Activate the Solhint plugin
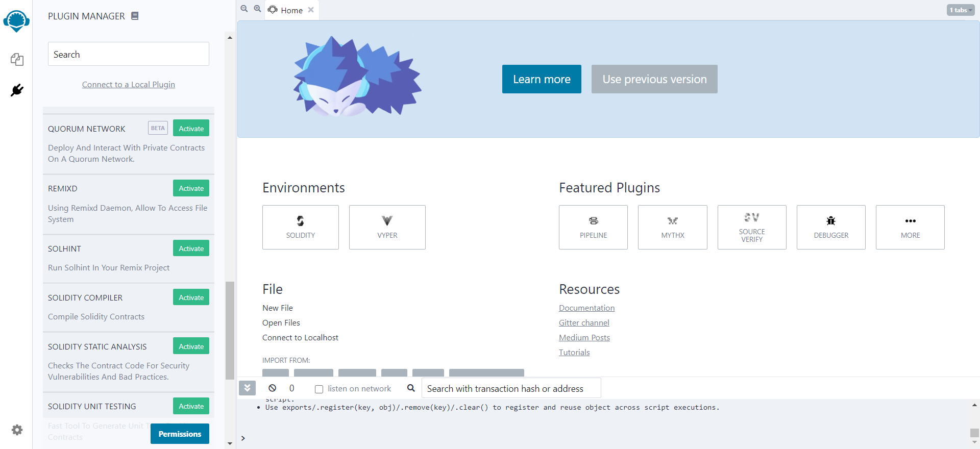980x449 pixels. pyautogui.click(x=191, y=248)
